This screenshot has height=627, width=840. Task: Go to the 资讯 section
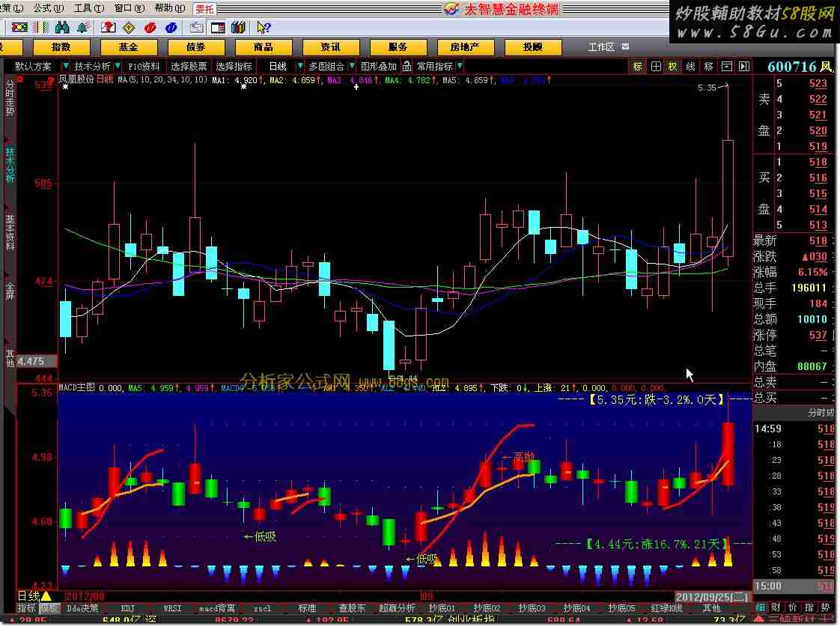[x=331, y=47]
